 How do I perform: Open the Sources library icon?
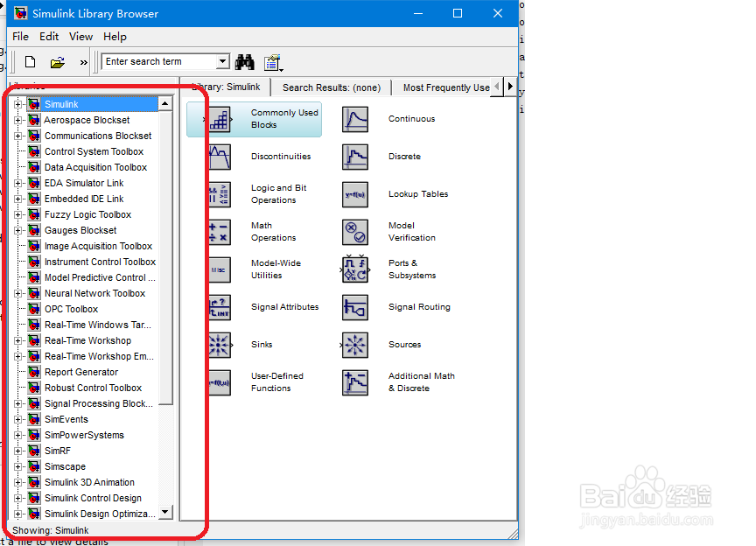click(x=355, y=345)
